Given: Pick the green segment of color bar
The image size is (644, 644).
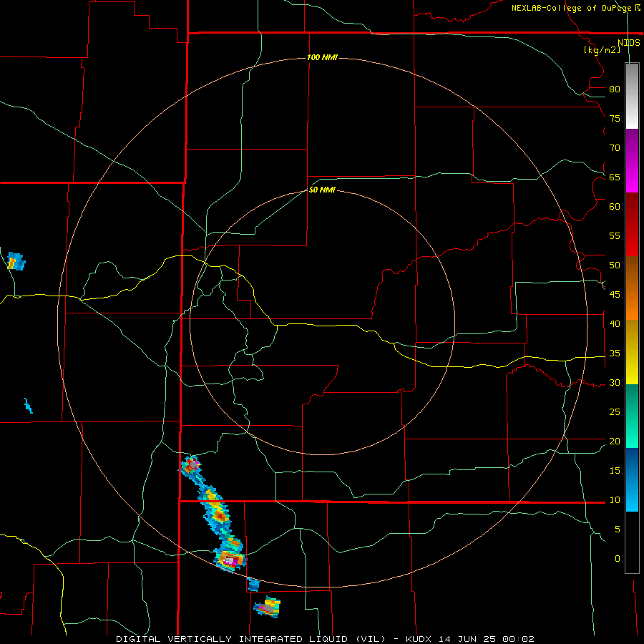Looking at the screenshot, I should (632, 416).
